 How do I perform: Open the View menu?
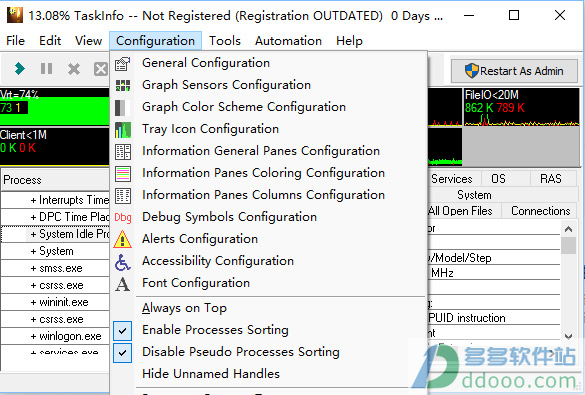pyautogui.click(x=88, y=41)
